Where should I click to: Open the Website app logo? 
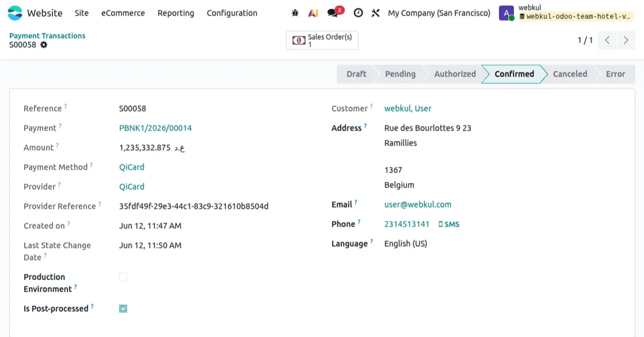click(15, 13)
